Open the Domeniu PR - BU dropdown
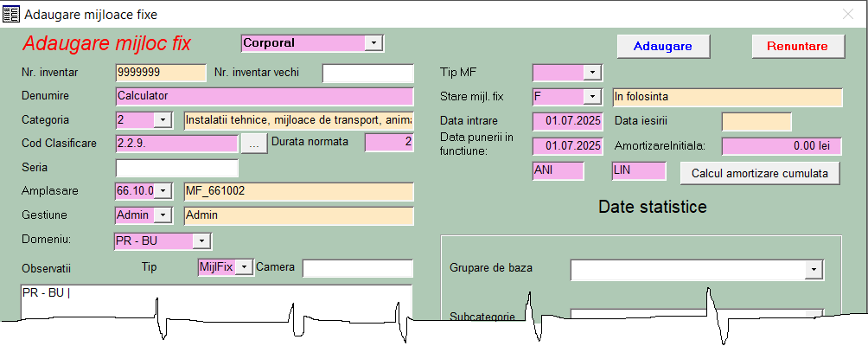This screenshot has height=346, width=868. click(x=201, y=241)
